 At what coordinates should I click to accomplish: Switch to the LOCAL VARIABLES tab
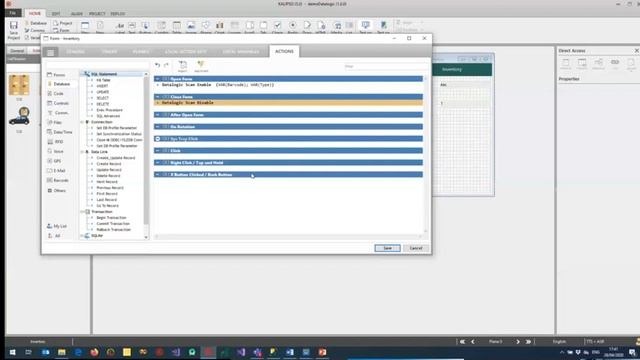240,52
